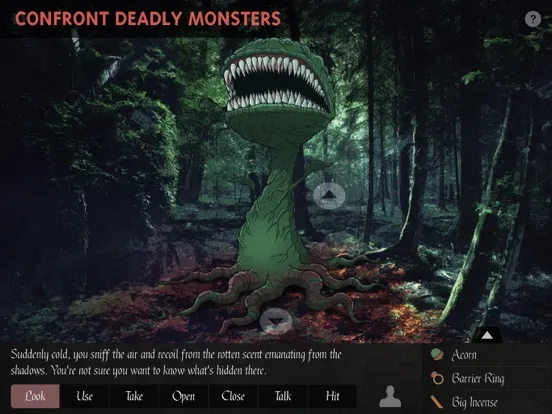Choose the Talk action
Image resolution: width=552 pixels, height=414 pixels.
[x=283, y=396]
